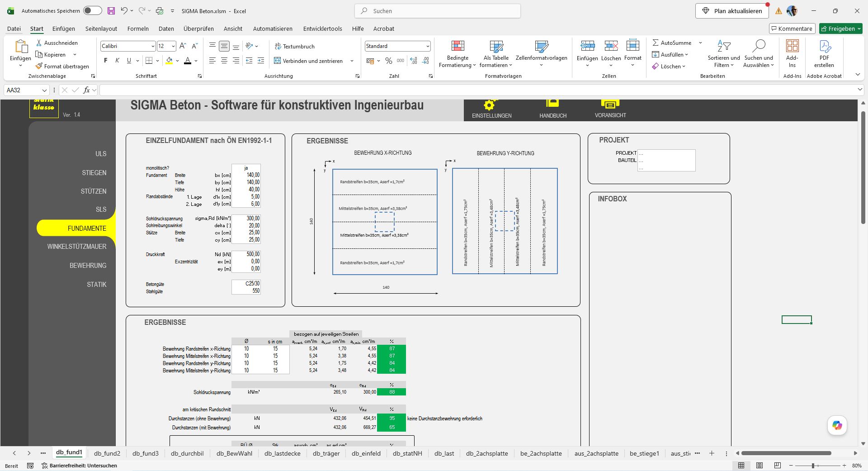Decrease the font size

[195, 46]
